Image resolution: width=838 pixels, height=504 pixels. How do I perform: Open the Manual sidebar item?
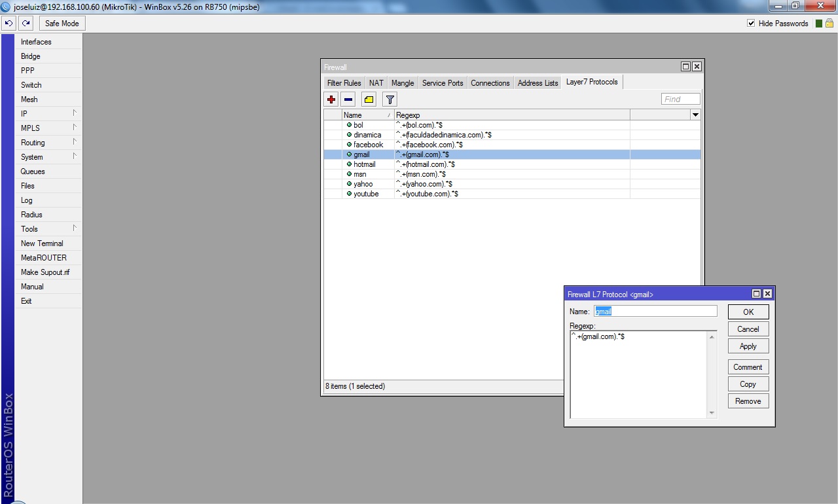[x=48, y=287]
